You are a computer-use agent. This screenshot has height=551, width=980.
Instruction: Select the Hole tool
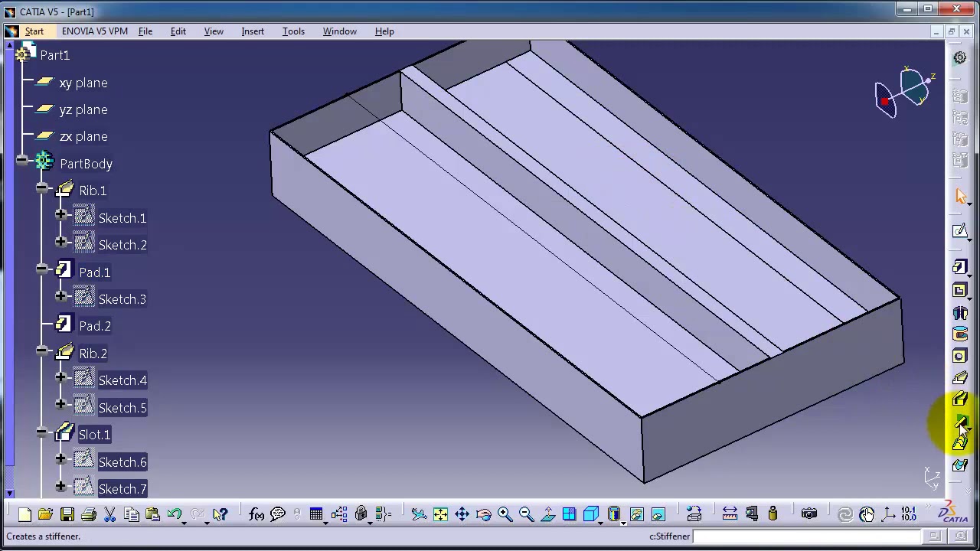[960, 356]
